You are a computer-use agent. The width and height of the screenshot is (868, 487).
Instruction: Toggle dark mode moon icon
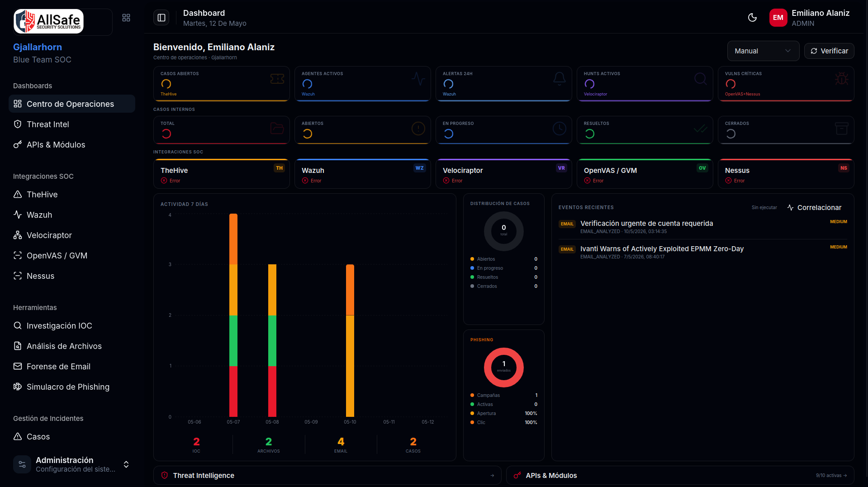752,18
